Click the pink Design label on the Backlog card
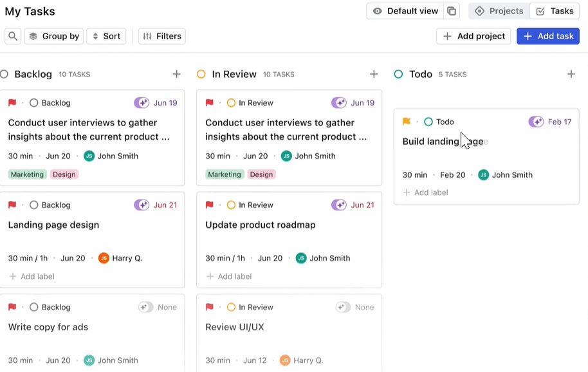The height and width of the screenshot is (372, 588). click(64, 174)
